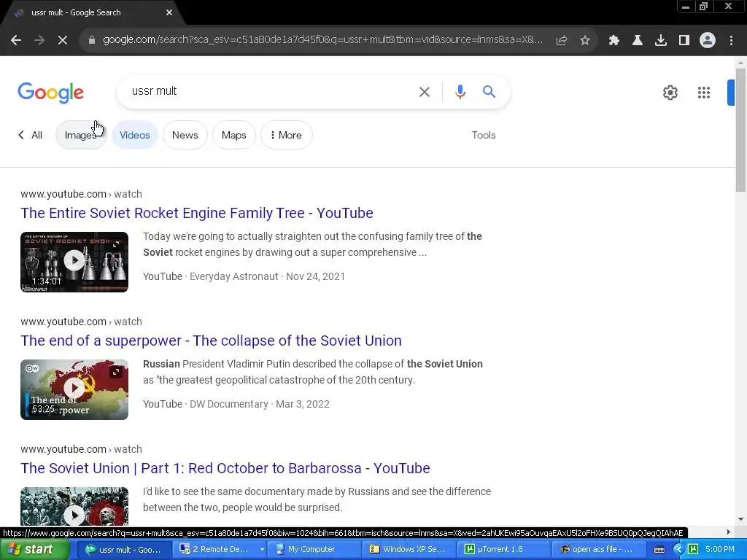
Task: Click the 5:00 PM clock
Action: [x=720, y=550]
